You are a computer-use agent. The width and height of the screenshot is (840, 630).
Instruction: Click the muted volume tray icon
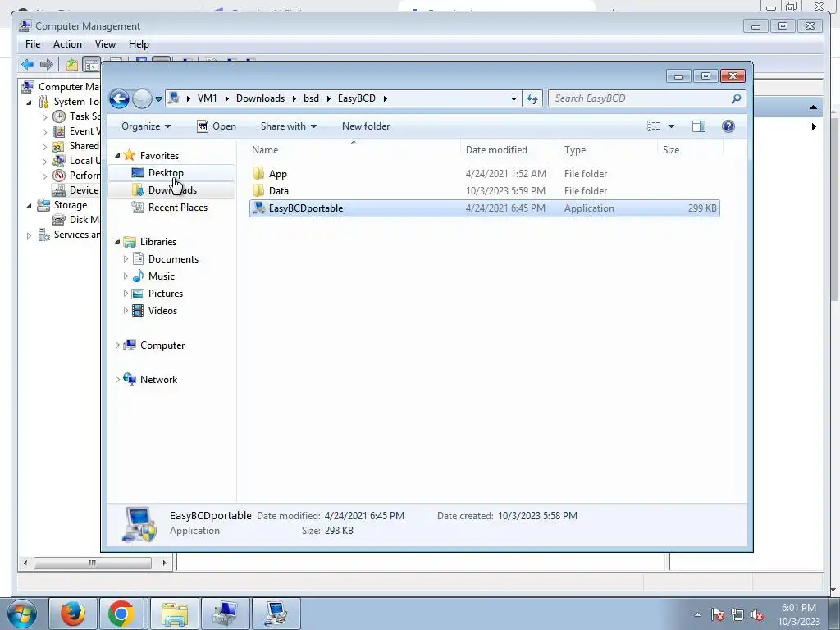pos(757,615)
